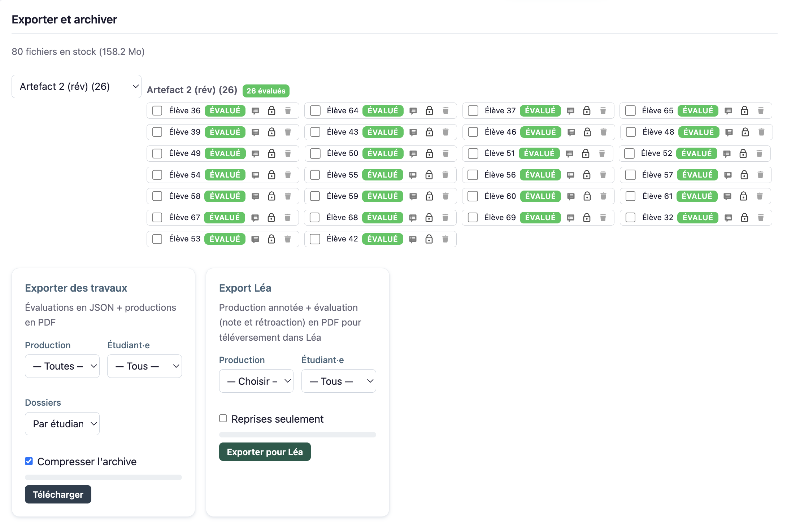The width and height of the screenshot is (787, 532).
Task: Uncheck Compresser l'archive
Action: click(x=29, y=461)
